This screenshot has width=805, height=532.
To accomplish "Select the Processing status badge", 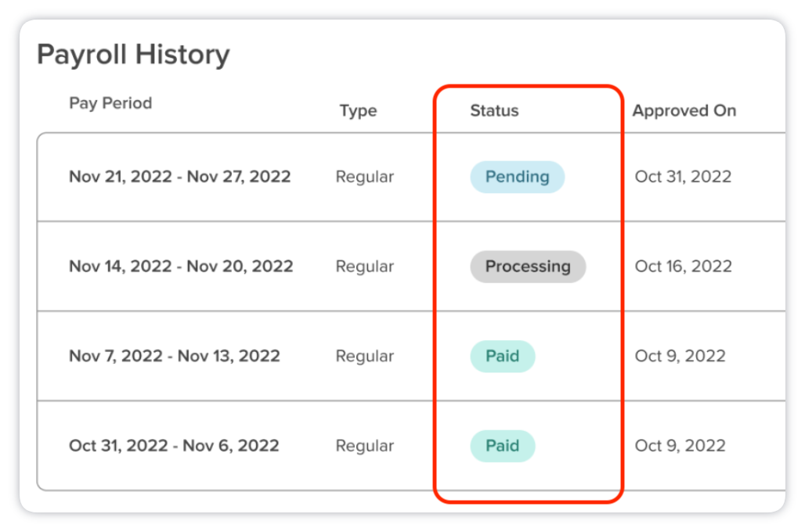I will click(x=528, y=267).
